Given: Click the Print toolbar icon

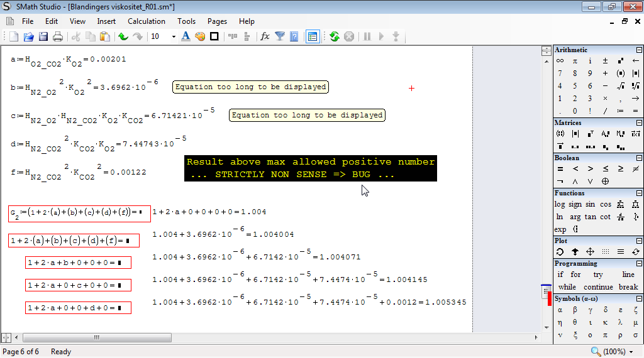Looking at the screenshot, I should pos(57,36).
